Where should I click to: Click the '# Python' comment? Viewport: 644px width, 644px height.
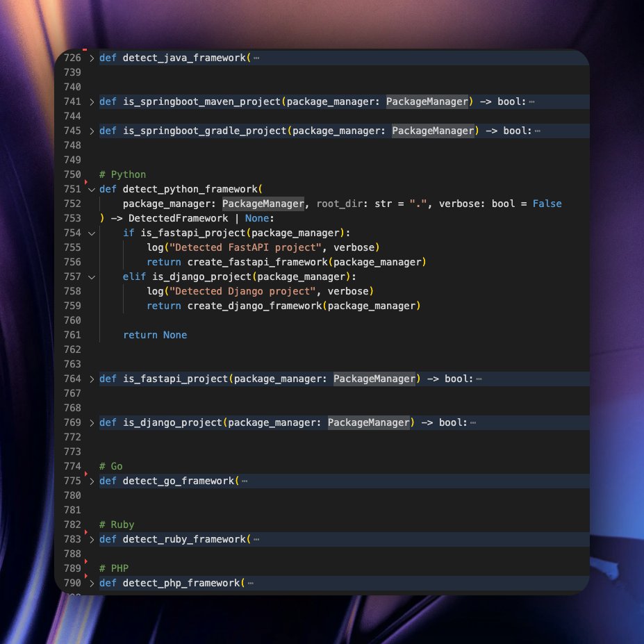point(122,174)
